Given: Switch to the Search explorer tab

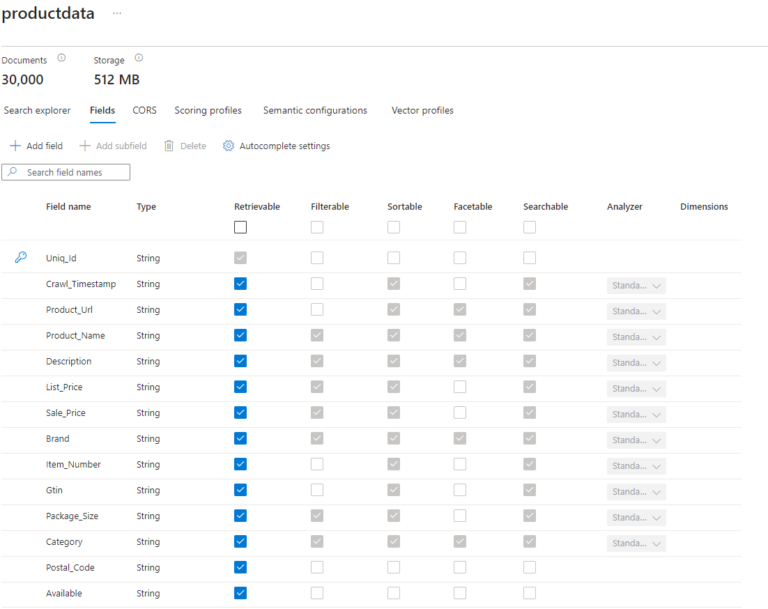Looking at the screenshot, I should click(37, 111).
